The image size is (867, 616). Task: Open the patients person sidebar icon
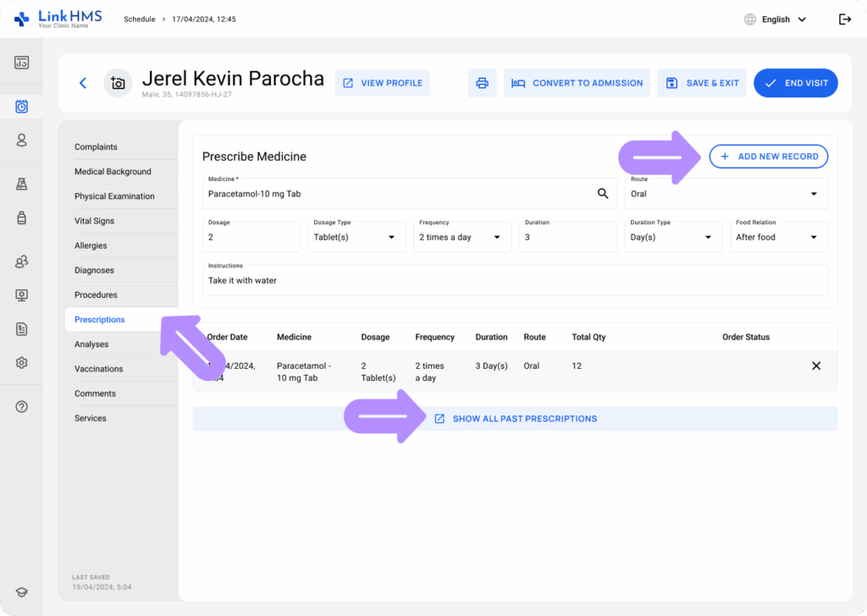point(22,140)
